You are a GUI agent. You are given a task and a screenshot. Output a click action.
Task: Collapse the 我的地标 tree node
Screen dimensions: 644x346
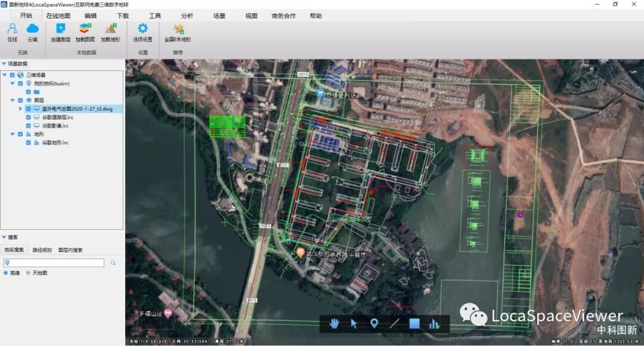point(13,83)
